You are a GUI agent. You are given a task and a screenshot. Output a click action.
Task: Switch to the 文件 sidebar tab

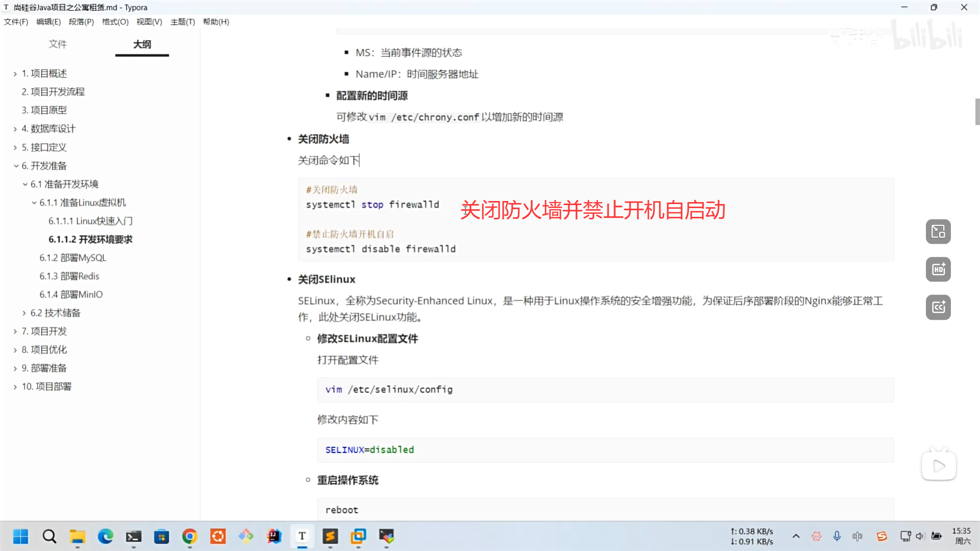point(58,44)
